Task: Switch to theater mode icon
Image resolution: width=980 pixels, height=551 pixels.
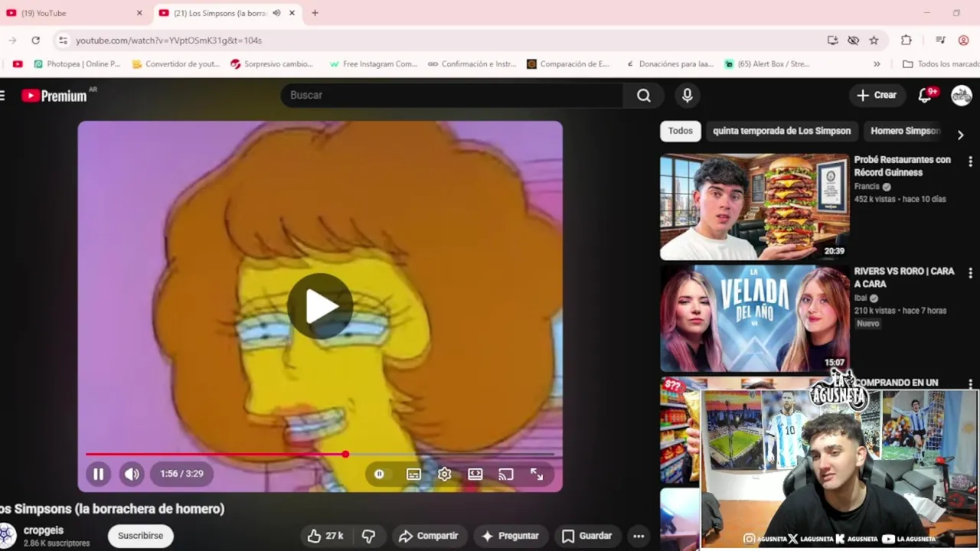Action: click(475, 474)
